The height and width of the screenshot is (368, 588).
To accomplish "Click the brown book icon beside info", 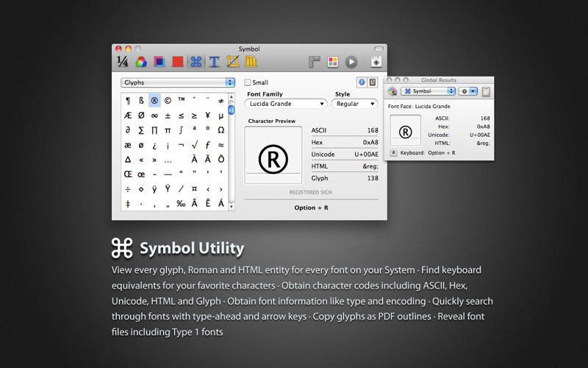I will pos(373,82).
